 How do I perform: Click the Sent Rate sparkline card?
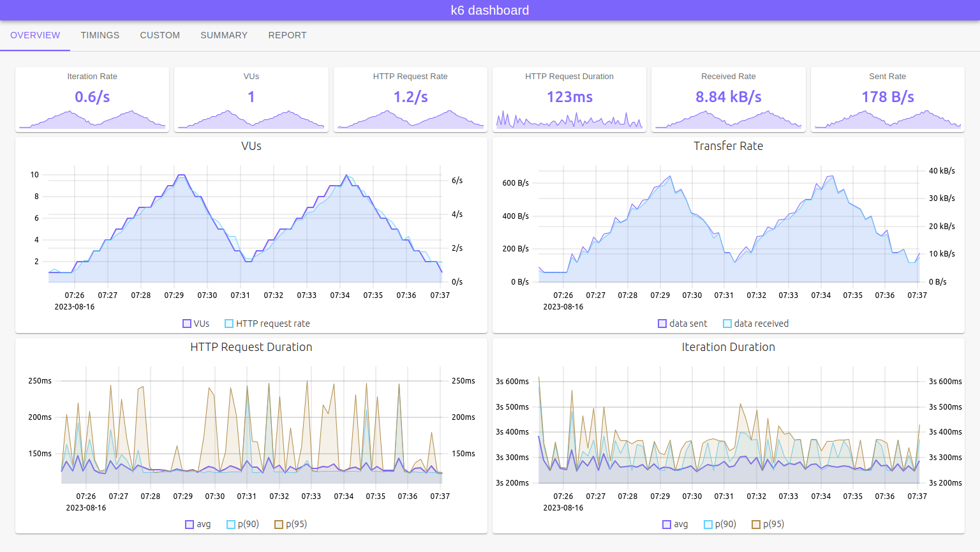tap(887, 100)
